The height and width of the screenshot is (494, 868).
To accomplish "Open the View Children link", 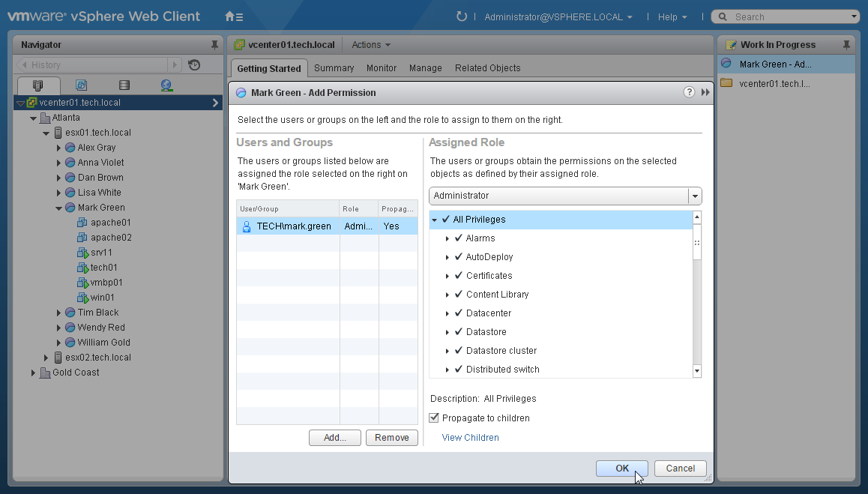I will [x=470, y=438].
